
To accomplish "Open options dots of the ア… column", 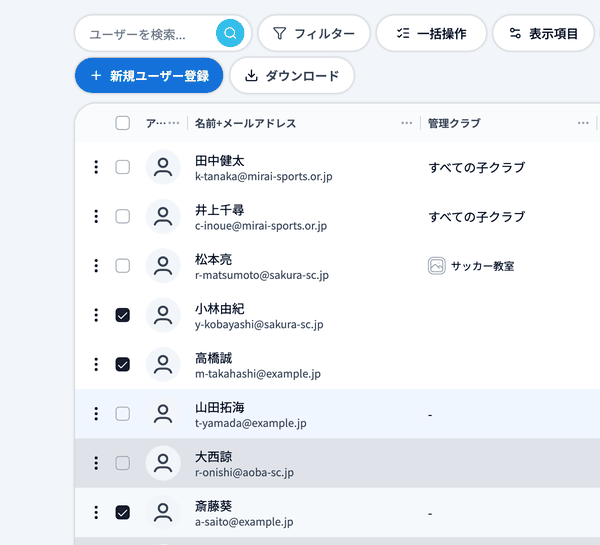I will pyautogui.click(x=173, y=123).
